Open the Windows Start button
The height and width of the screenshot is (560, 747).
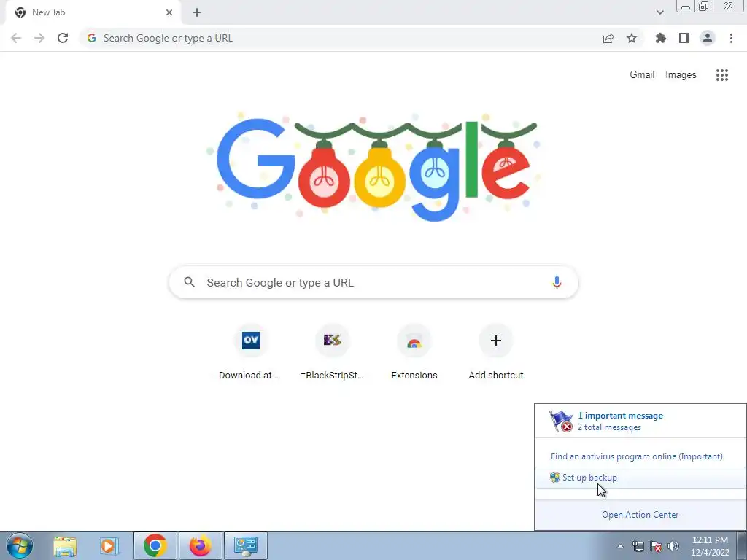click(x=20, y=545)
